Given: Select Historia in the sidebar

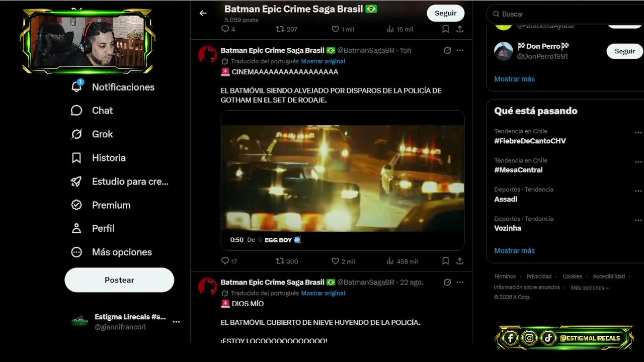Looking at the screenshot, I should click(x=109, y=158).
